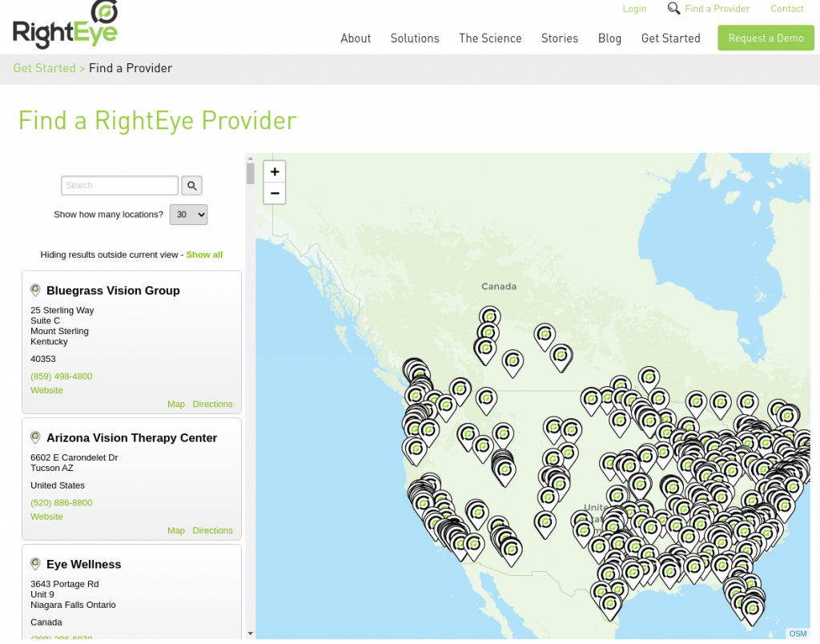
Task: Get Directions to Bluegrass Vision Group
Action: point(212,404)
